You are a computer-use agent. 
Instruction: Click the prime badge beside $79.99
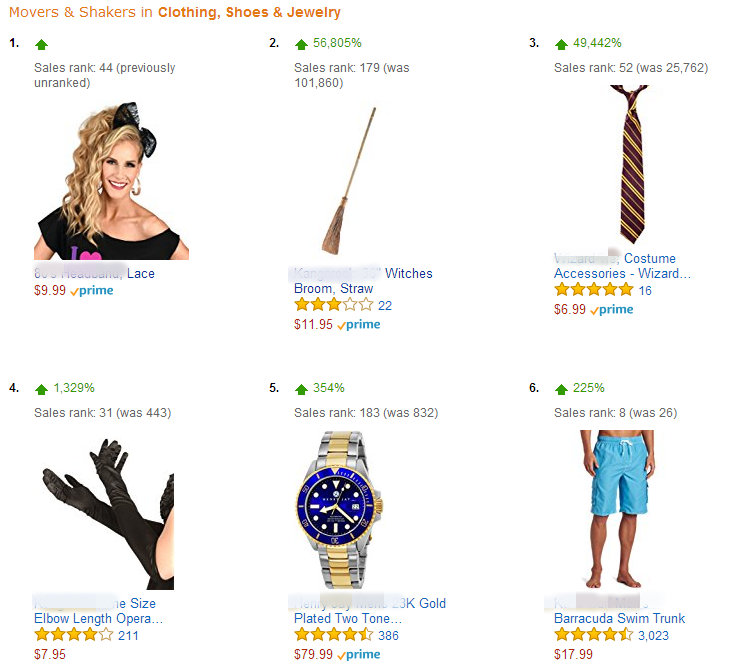tap(359, 655)
